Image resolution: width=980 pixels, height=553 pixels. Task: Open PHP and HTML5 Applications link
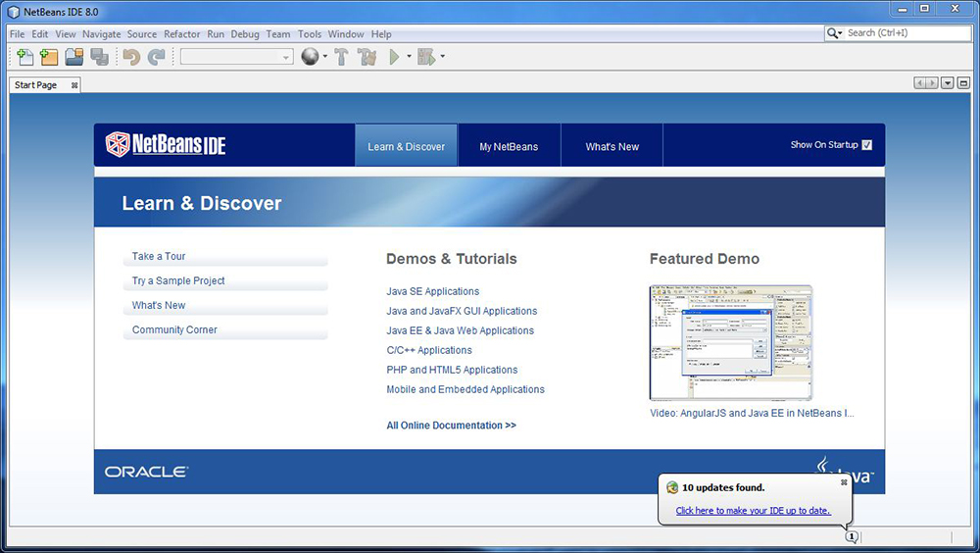[x=452, y=370]
